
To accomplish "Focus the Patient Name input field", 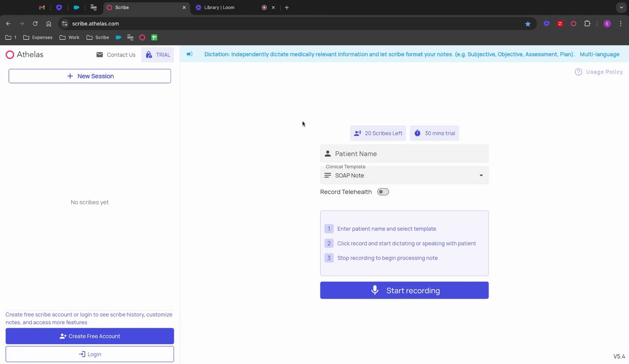I will click(404, 153).
